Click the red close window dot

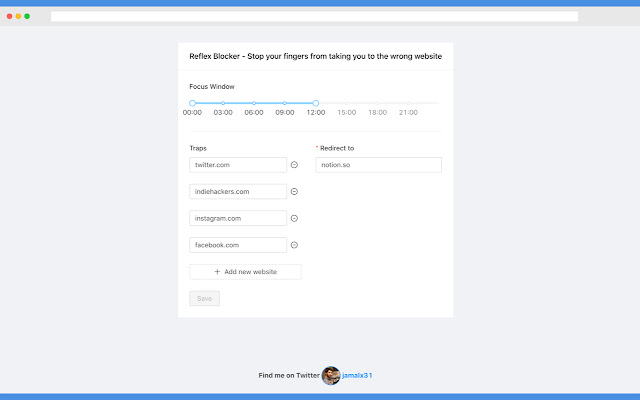tap(9, 16)
